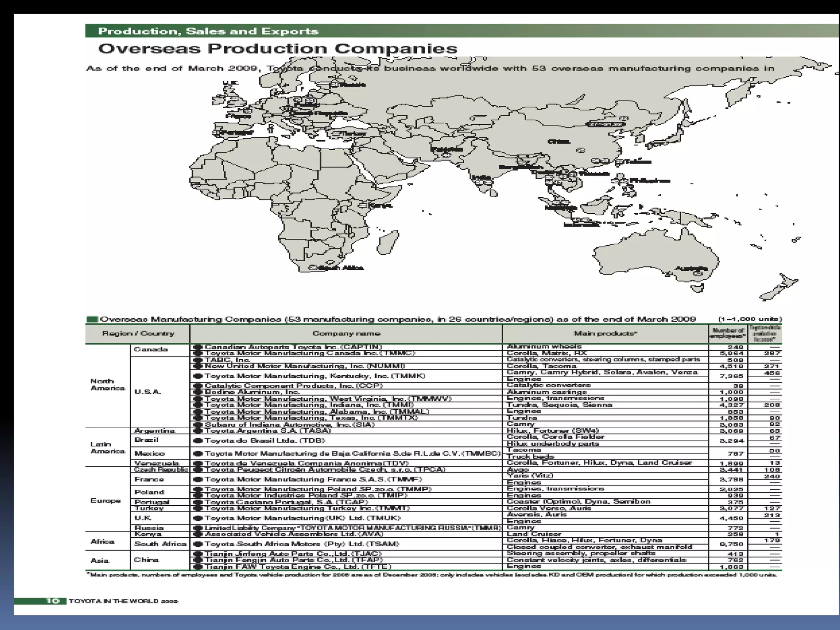Click the 'Australia' label on the map

point(692,269)
